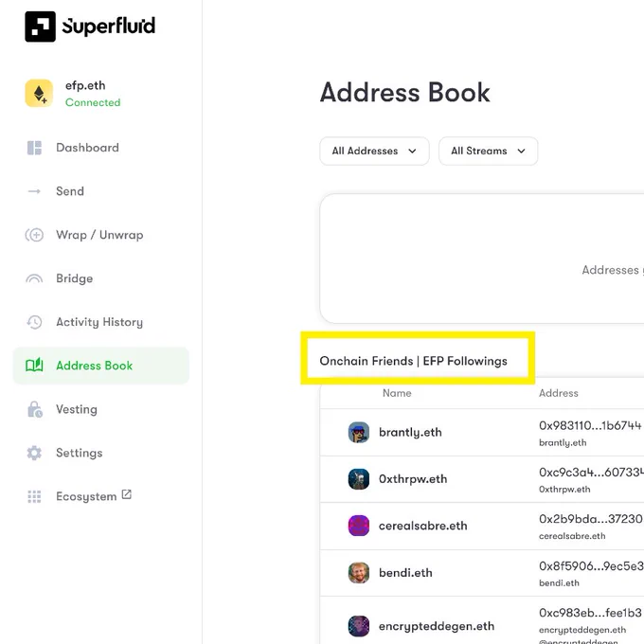Screen dimensions: 644x644
Task: Click the external link icon beside Ecosystem
Action: (x=127, y=494)
